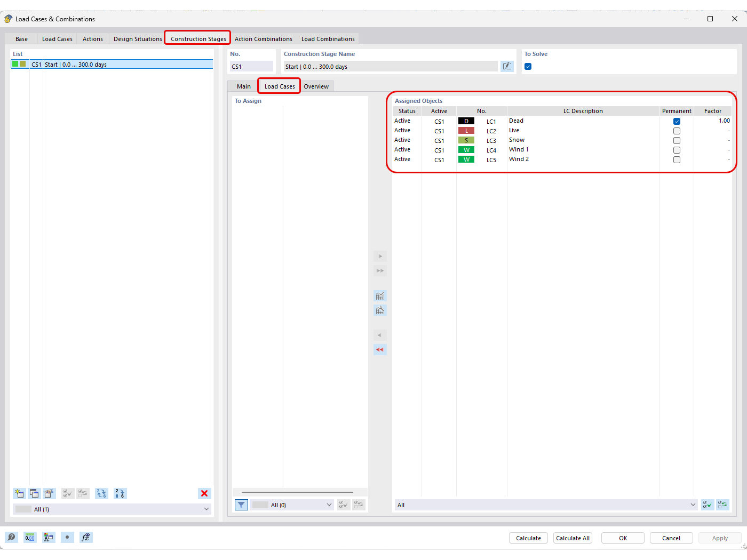Open the help search icon
The height and width of the screenshot is (560, 747).
point(11,537)
